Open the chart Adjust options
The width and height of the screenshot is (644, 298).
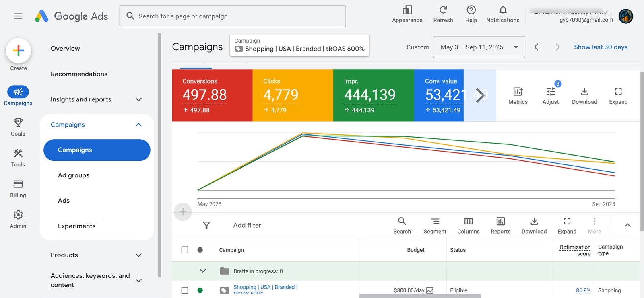click(551, 96)
